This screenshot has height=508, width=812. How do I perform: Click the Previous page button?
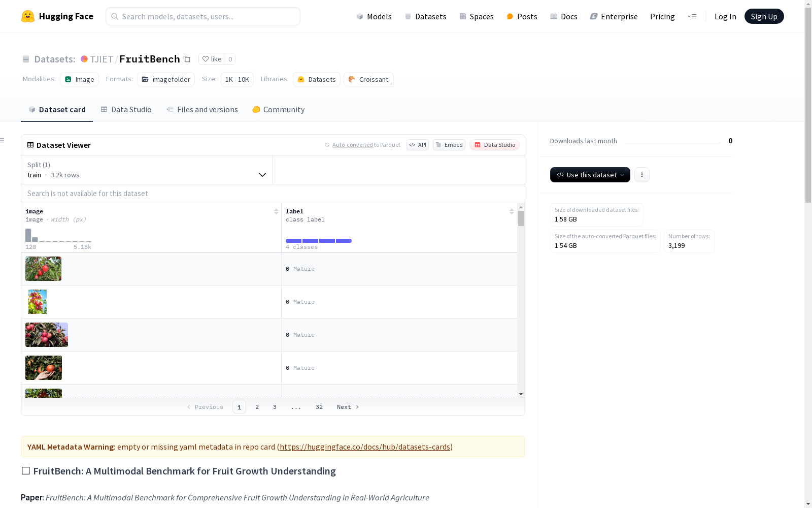tap(205, 407)
